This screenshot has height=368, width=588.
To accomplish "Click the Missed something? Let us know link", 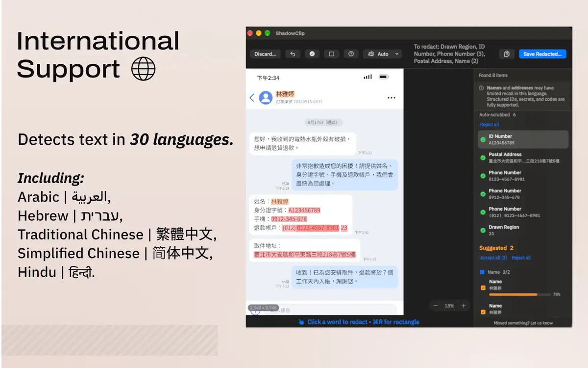I will click(523, 323).
